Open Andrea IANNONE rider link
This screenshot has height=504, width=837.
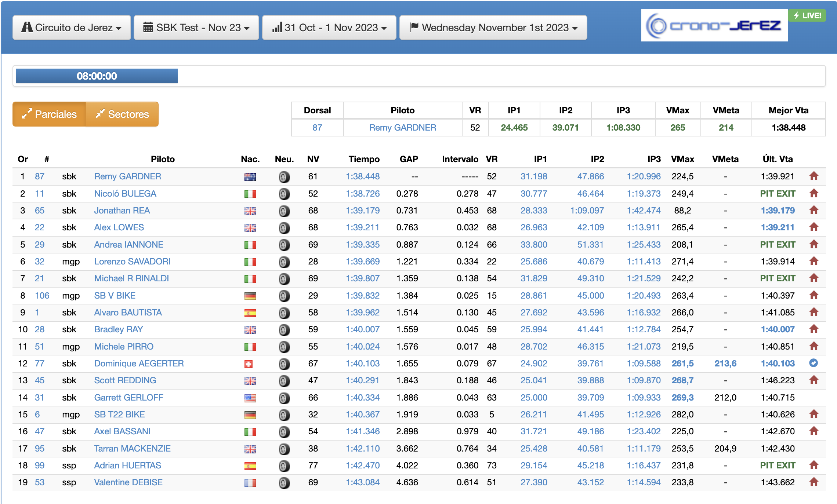click(128, 245)
